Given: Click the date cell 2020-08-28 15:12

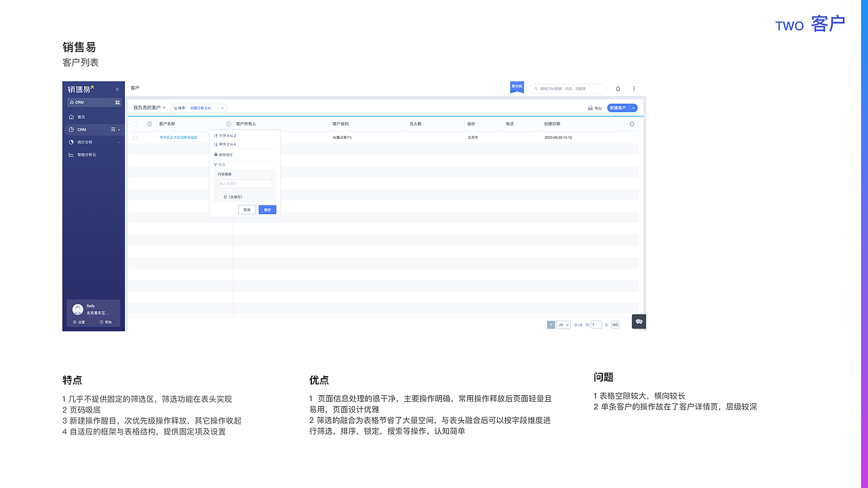Looking at the screenshot, I should pyautogui.click(x=558, y=138).
